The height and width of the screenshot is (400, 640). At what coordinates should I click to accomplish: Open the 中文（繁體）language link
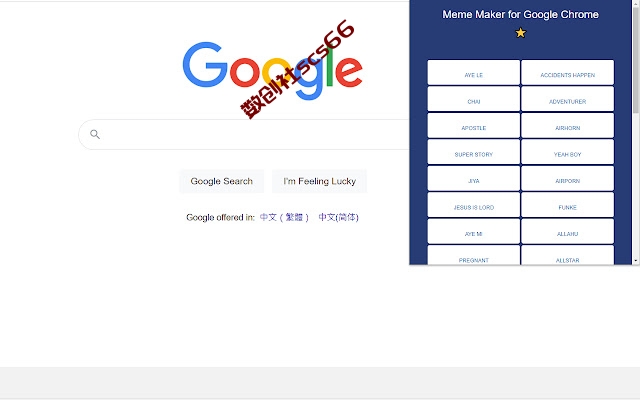(x=284, y=217)
